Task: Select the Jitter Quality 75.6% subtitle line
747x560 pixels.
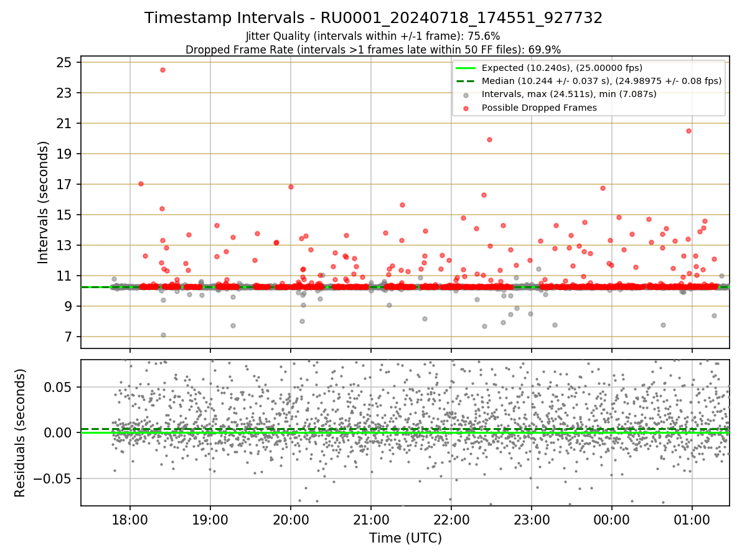Action: coord(374,37)
